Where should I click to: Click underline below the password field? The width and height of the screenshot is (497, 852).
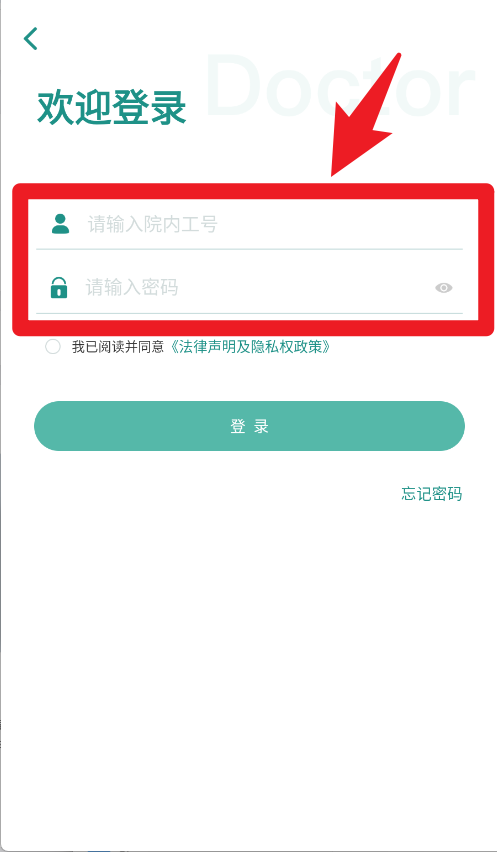249,313
